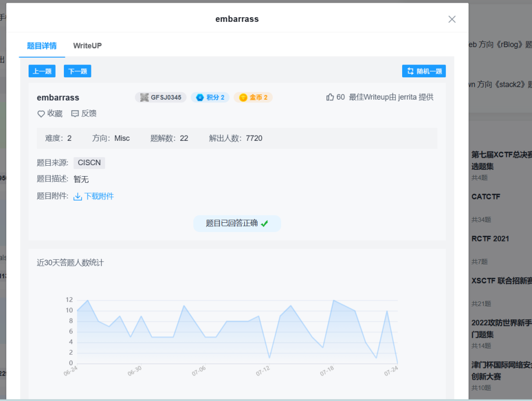This screenshot has width=532, height=401.
Task: Go to the previous challenge with 上一题
Action: click(x=42, y=71)
